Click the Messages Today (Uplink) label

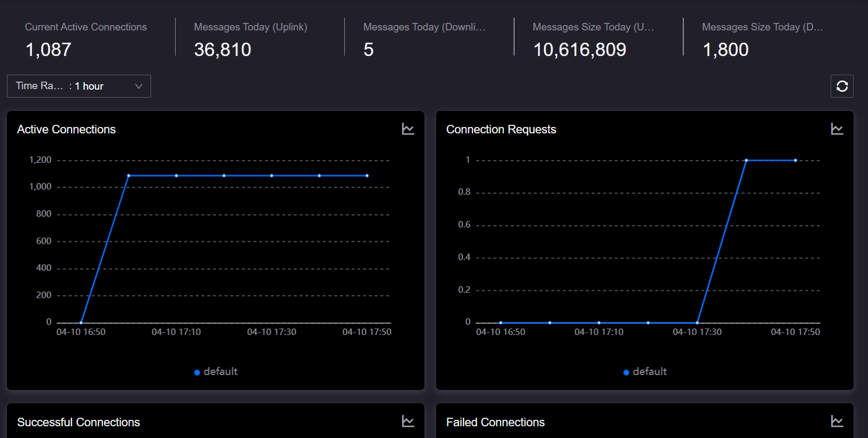pyautogui.click(x=250, y=27)
